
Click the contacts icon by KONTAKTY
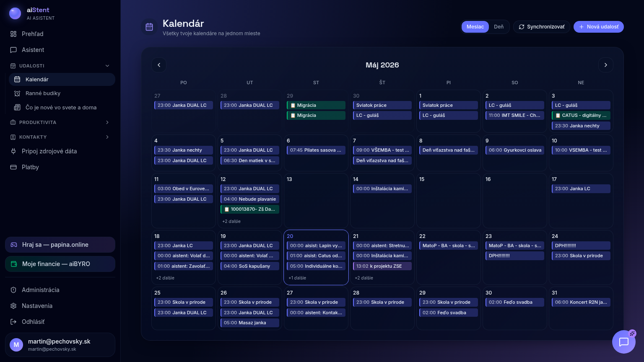tap(13, 137)
